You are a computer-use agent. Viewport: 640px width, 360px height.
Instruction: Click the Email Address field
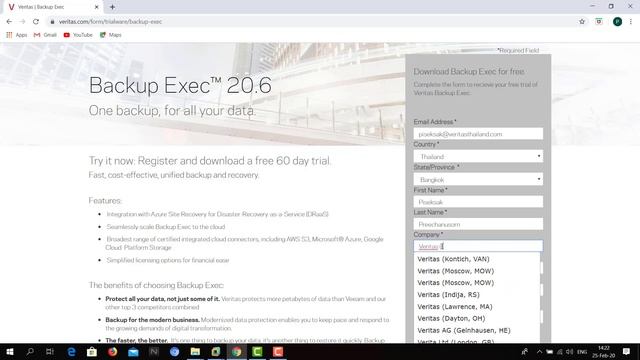[x=478, y=134]
